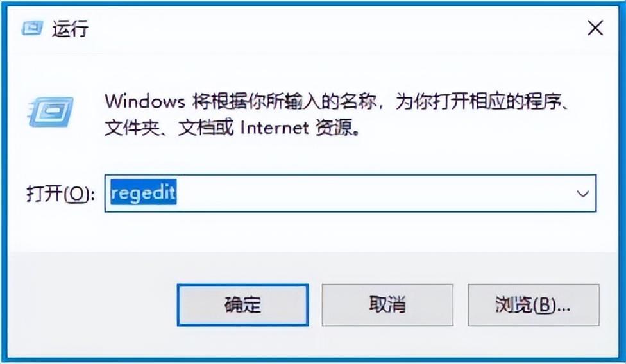
Task: Close the 运行 dialog with the X
Action: coord(595,28)
